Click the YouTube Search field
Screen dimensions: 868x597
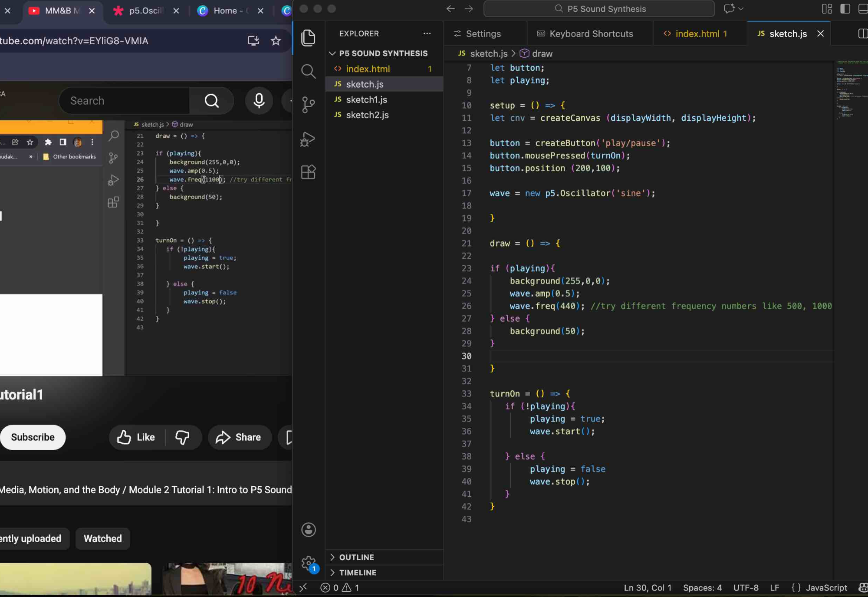pyautogui.click(x=124, y=101)
